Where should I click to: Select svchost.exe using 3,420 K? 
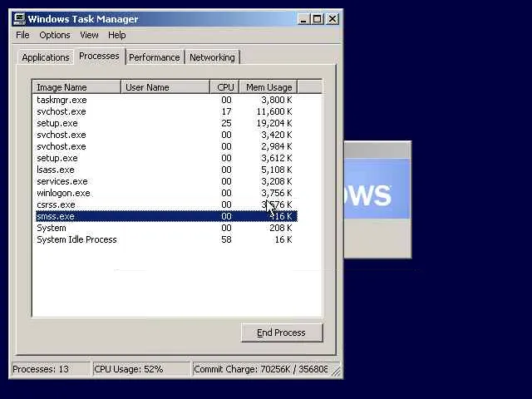166,135
